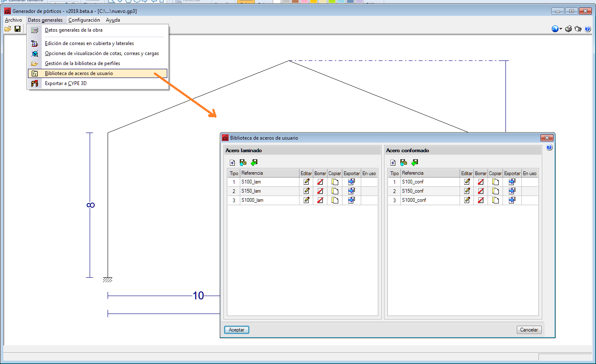Choose Opciones de visualización de cotas entry
This screenshot has width=596, height=364.
pos(98,53)
